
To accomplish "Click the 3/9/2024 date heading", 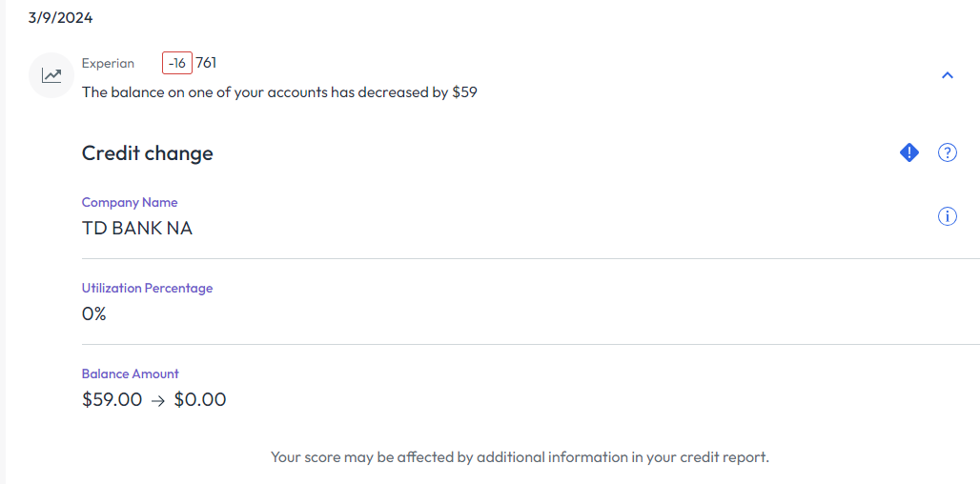I will point(61,18).
